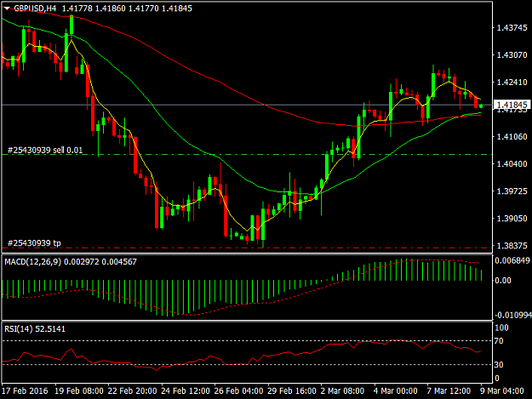Image resolution: width=532 pixels, height=399 pixels.
Task: Click the 1.38375 price scale value
Action: click(x=512, y=246)
